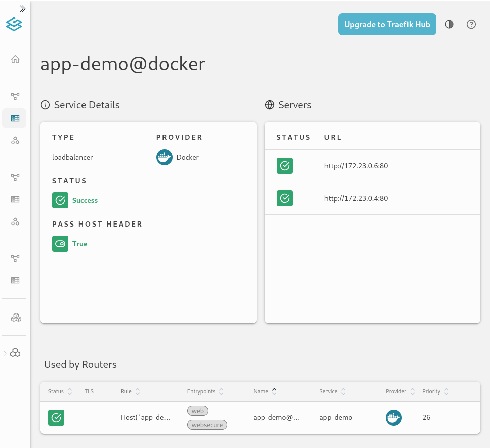The height and width of the screenshot is (448, 490).
Task: Click the Upgrade to Traefik Hub button
Action: coord(387,24)
